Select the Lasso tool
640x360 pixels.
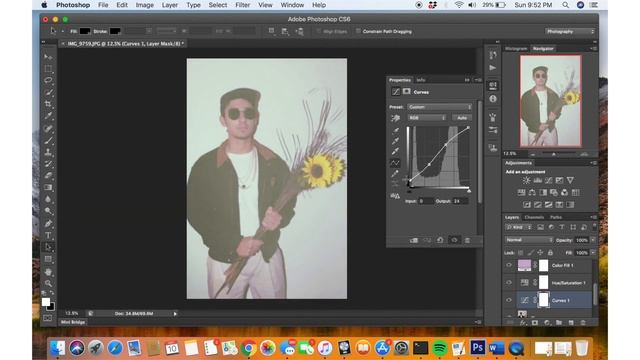click(48, 80)
